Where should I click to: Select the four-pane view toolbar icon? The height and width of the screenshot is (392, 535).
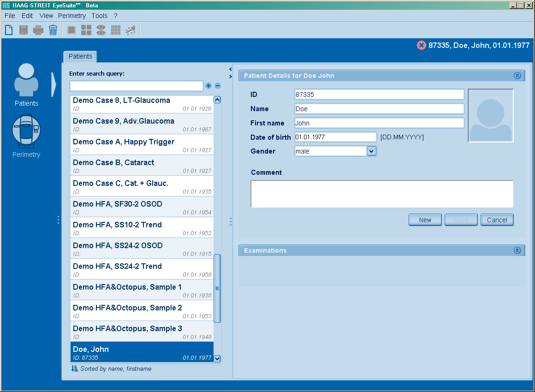click(x=86, y=30)
